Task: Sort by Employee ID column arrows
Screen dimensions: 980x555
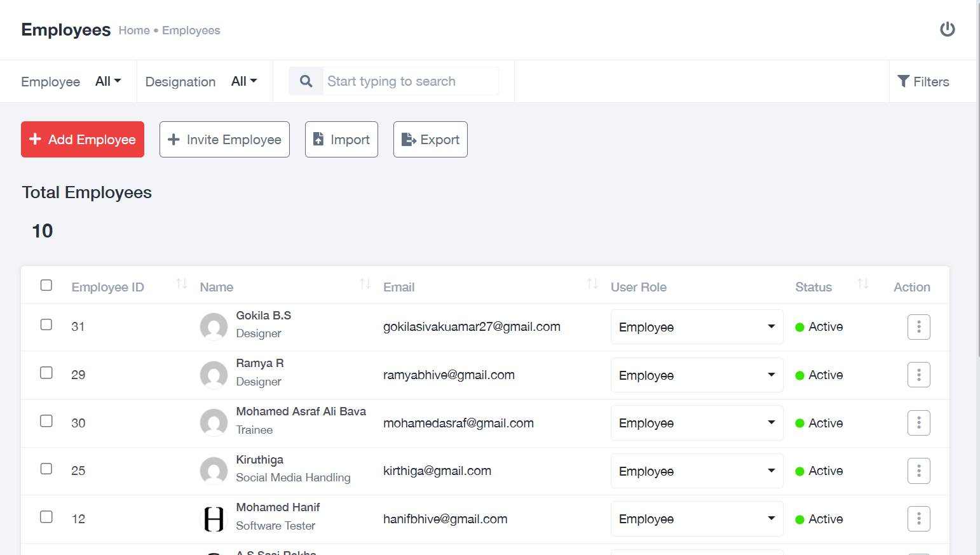Action: coord(182,284)
